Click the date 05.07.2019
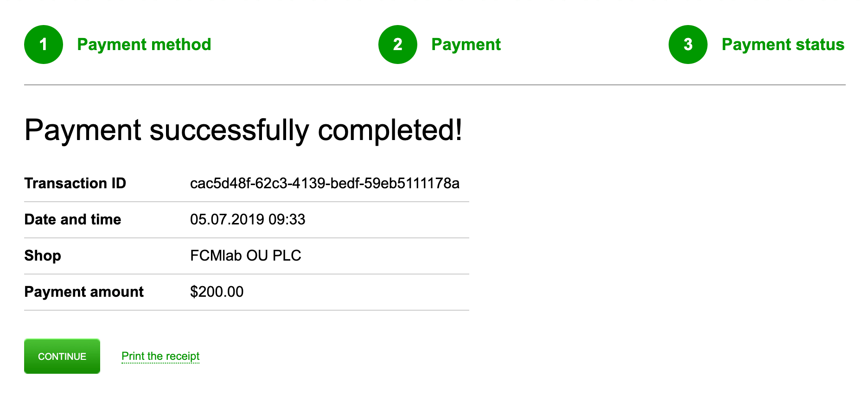Viewport: 868px width, 396px height. [x=227, y=219]
